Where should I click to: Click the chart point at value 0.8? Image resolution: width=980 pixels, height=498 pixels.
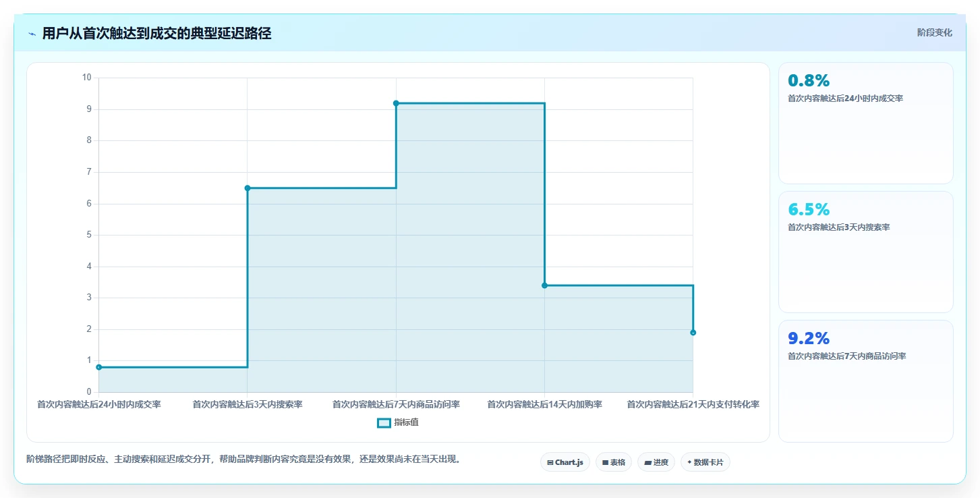99,367
